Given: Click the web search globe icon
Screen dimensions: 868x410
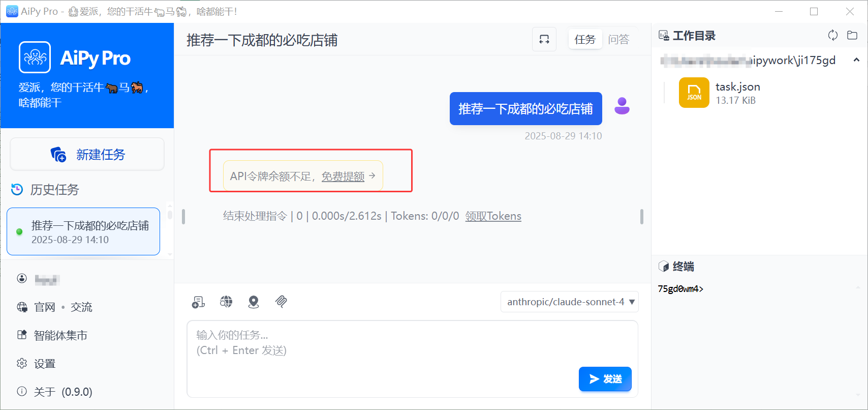Looking at the screenshot, I should click(226, 302).
